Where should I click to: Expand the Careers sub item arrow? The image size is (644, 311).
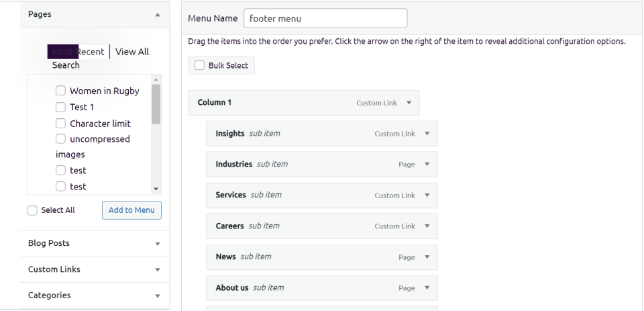point(427,226)
